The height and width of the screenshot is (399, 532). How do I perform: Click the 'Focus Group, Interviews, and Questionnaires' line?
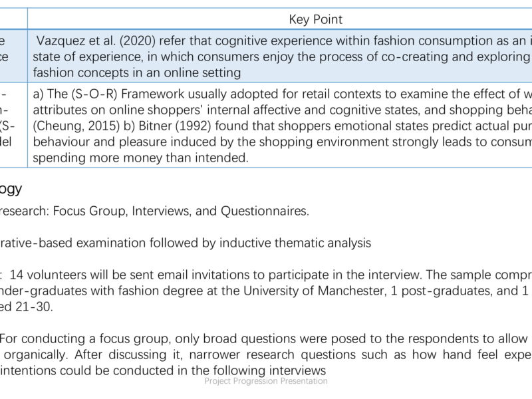(x=181, y=211)
